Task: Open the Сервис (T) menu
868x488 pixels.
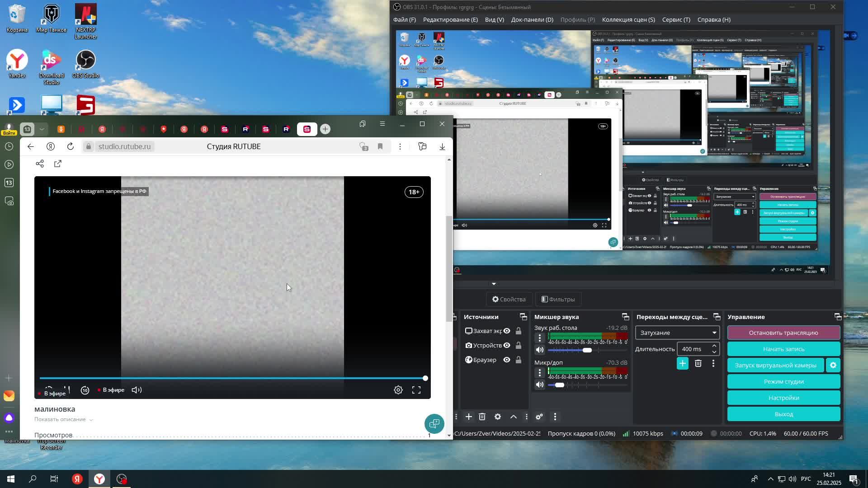Action: tap(676, 19)
